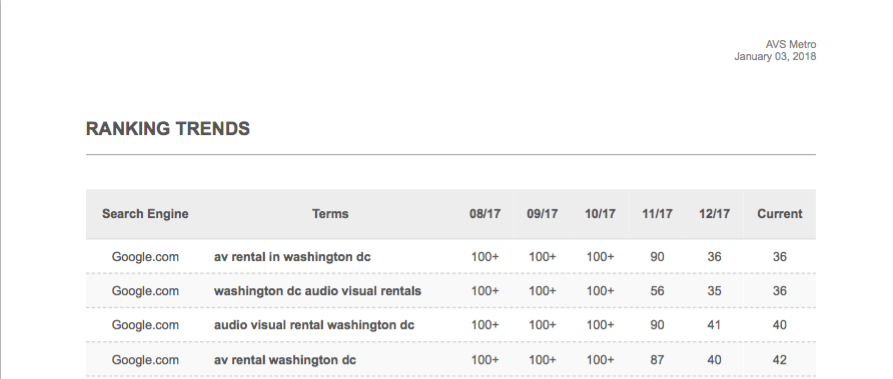This screenshot has width=893, height=379.
Task: Select term 'av rental washington dc'
Action: (285, 360)
